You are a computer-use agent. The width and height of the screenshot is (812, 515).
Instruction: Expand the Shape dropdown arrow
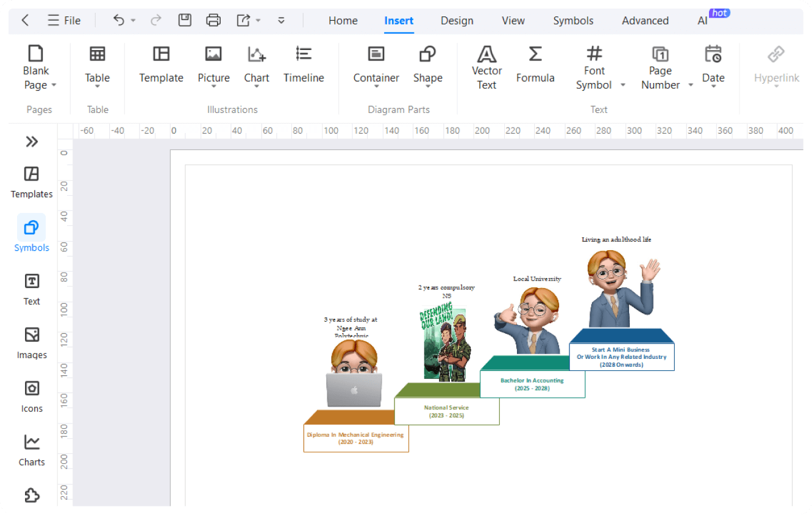point(427,87)
